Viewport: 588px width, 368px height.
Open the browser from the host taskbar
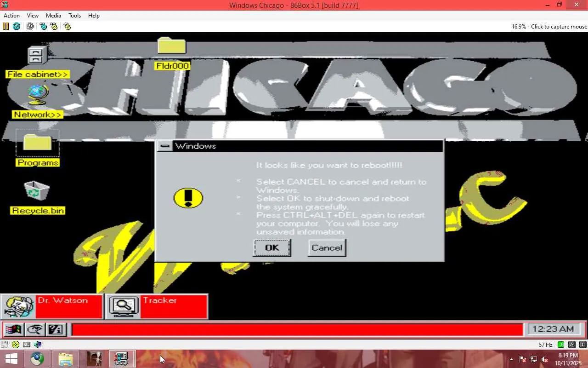tap(38, 359)
